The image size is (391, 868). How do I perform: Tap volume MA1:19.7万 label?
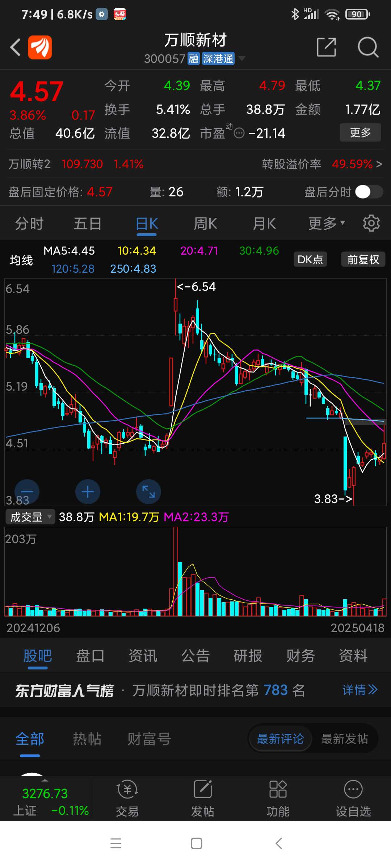click(x=129, y=517)
